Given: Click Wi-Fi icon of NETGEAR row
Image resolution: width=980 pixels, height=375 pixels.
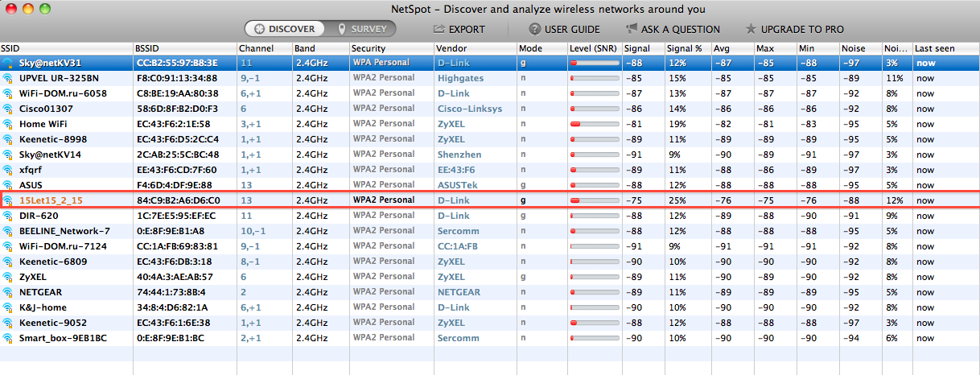Looking at the screenshot, I should [x=8, y=292].
